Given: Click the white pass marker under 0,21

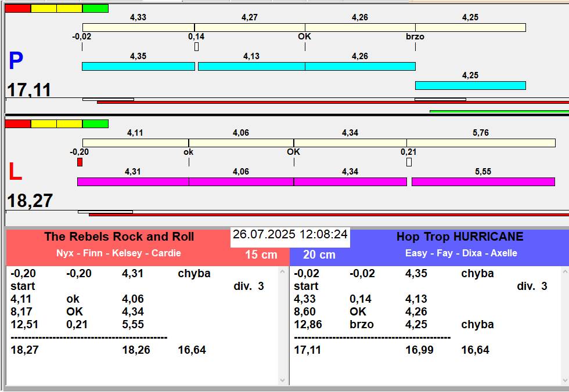Looking at the screenshot, I should click(409, 162).
